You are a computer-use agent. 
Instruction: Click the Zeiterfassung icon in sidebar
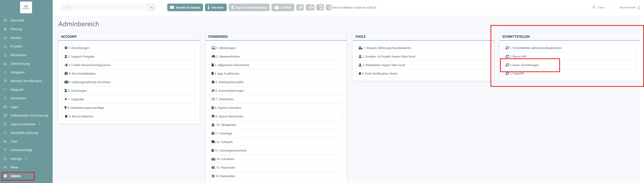pos(5,64)
